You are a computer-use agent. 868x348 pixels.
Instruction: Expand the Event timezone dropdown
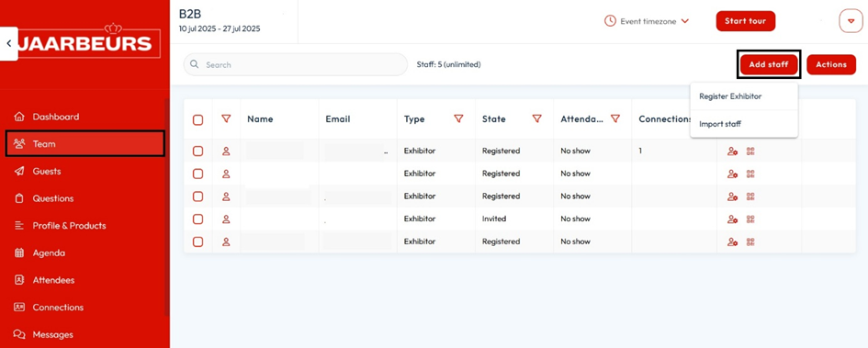(x=647, y=21)
